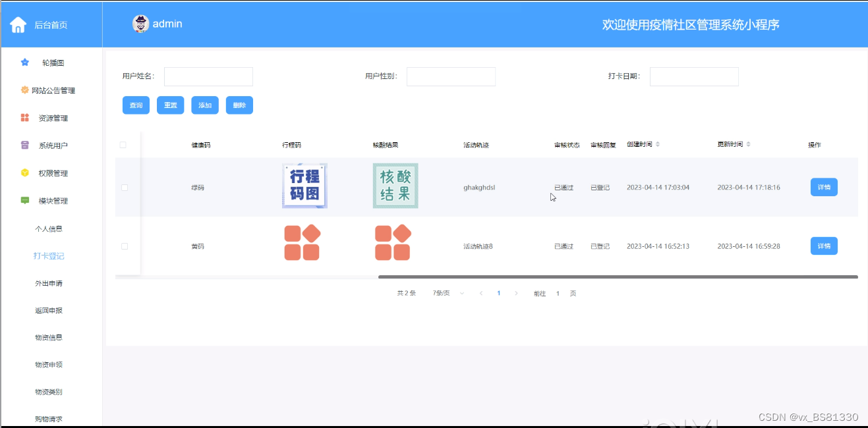Toggle the select-all checkbox in table header
This screenshot has width=868, height=428.
[x=123, y=145]
